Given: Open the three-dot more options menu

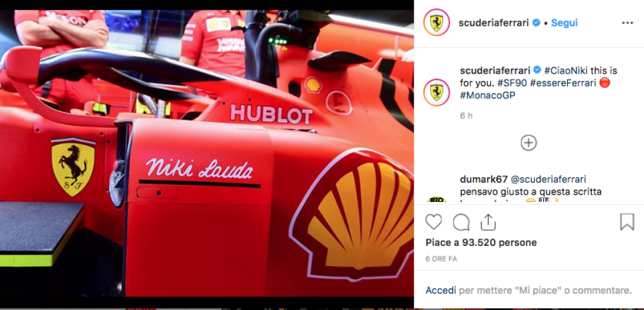Looking at the screenshot, I should click(x=627, y=23).
